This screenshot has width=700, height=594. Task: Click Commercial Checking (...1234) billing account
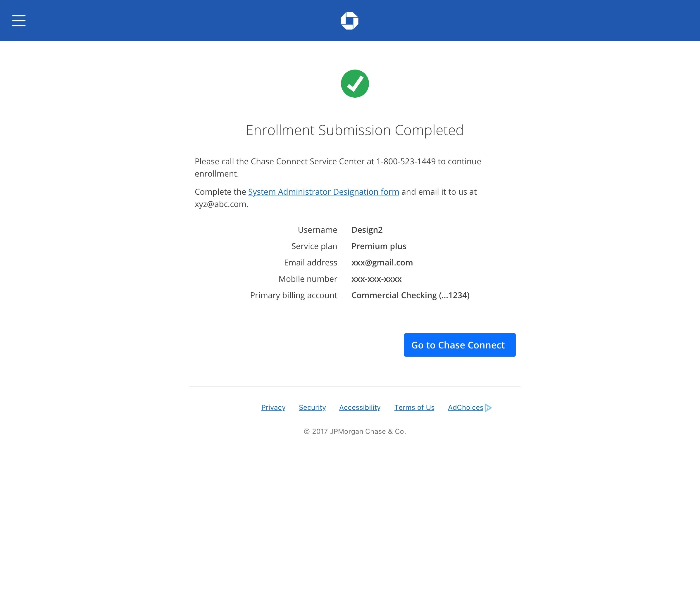click(x=410, y=295)
